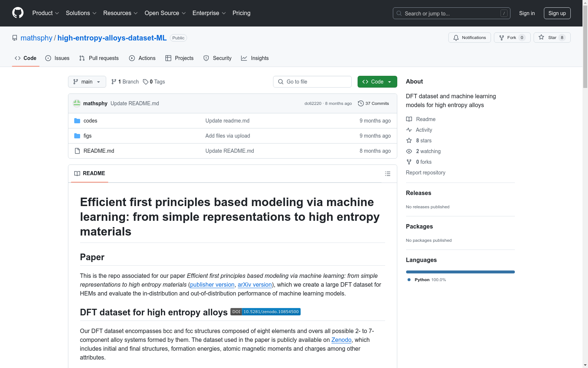This screenshot has height=368, width=588.
Task: Click Report repository
Action: coord(426,173)
